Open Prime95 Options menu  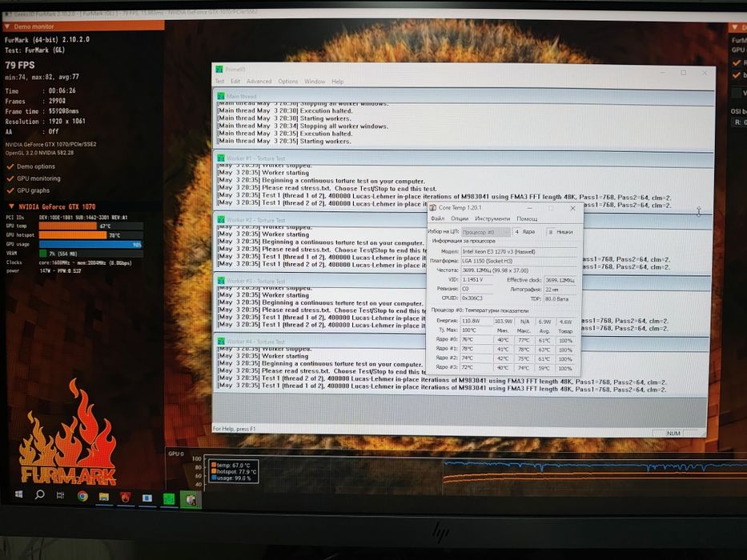click(x=287, y=82)
